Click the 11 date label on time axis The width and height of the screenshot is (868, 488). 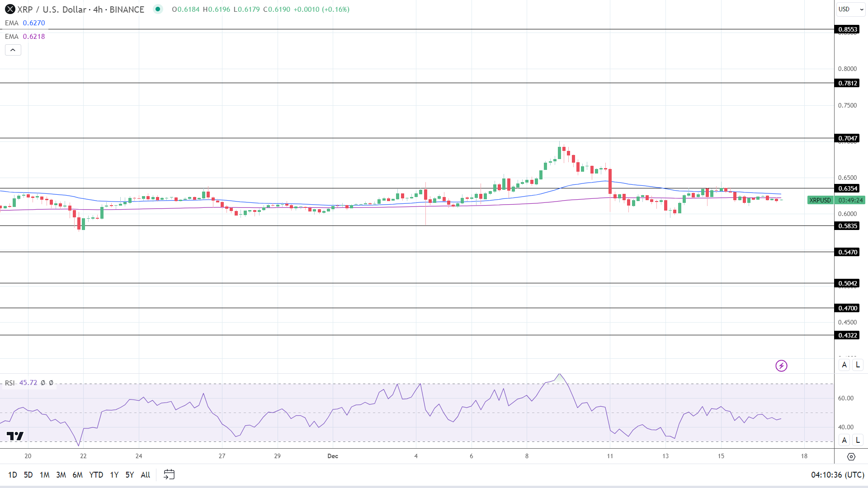click(x=610, y=456)
